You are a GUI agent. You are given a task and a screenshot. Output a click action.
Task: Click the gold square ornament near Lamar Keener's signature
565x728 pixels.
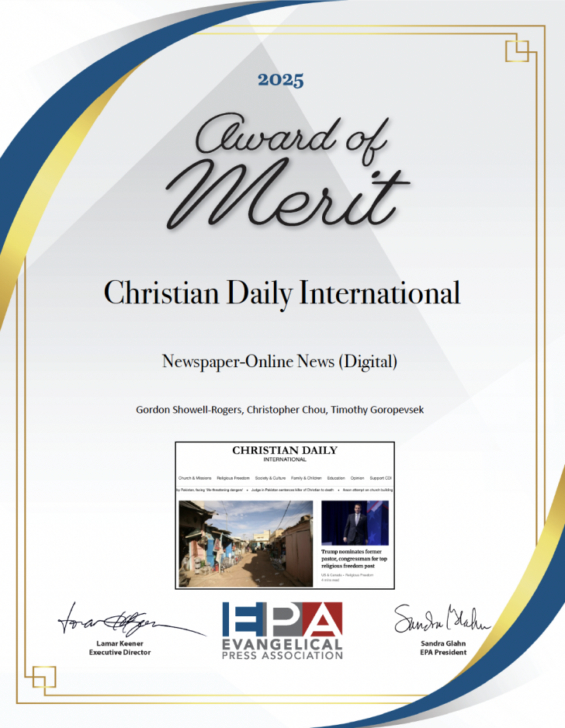(44, 677)
